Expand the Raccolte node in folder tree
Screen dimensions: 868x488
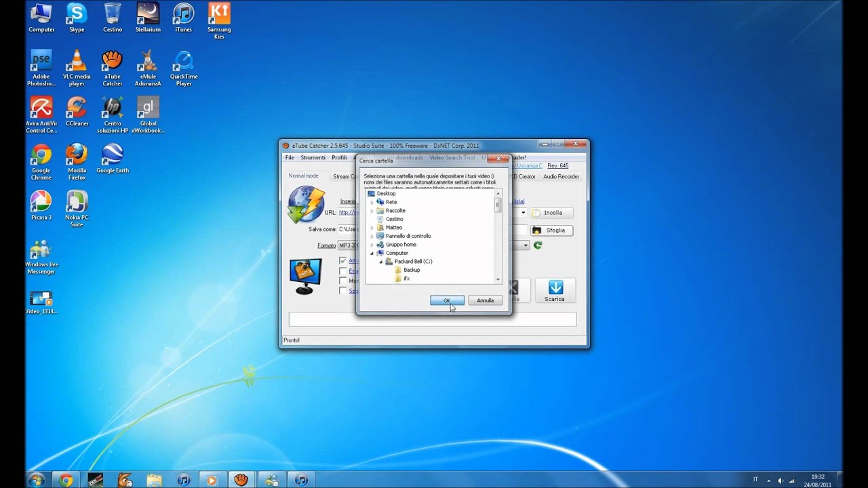(x=372, y=211)
